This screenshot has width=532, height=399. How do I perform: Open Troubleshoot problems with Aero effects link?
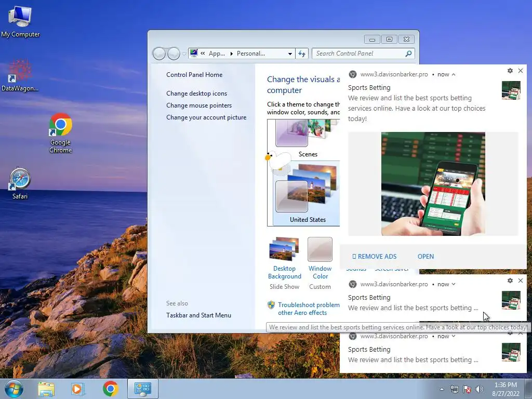(309, 309)
